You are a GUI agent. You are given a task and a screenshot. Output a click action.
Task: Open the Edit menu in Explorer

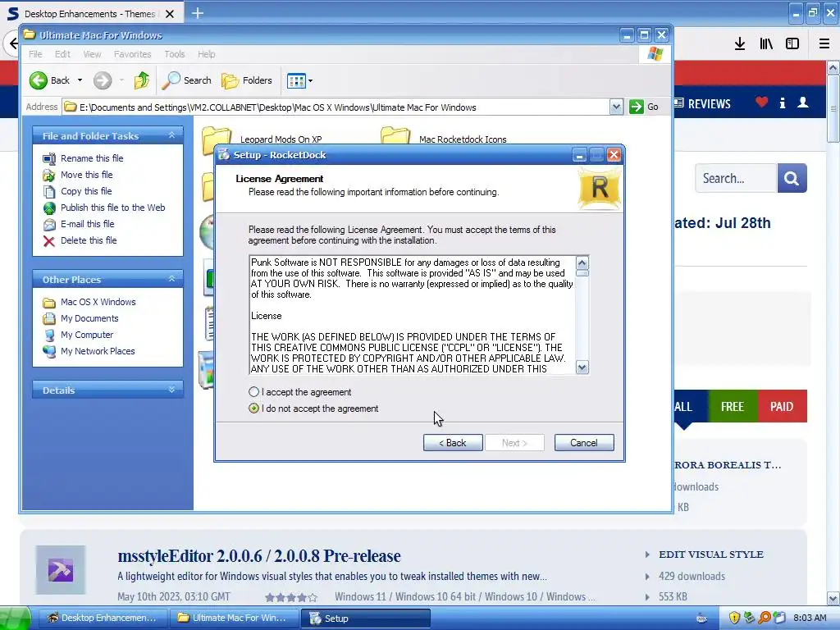point(62,54)
